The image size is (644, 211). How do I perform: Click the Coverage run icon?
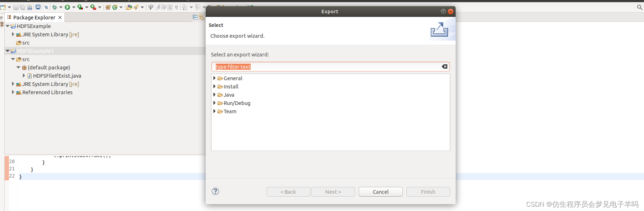click(x=80, y=7)
